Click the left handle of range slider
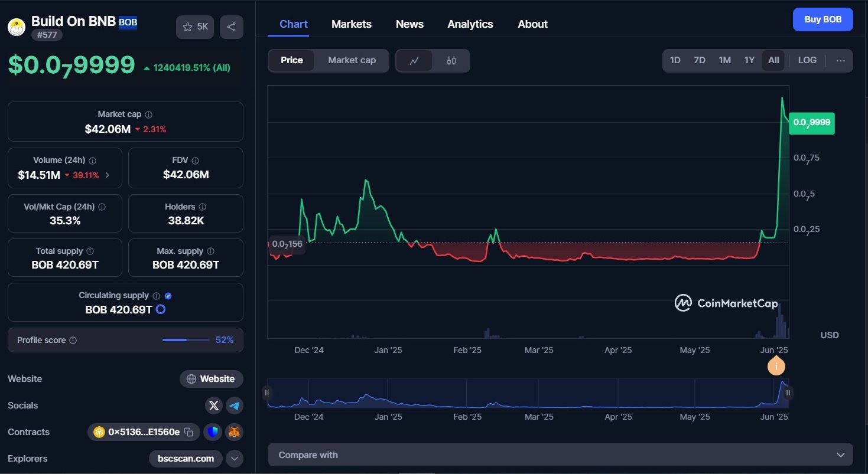 click(x=267, y=393)
